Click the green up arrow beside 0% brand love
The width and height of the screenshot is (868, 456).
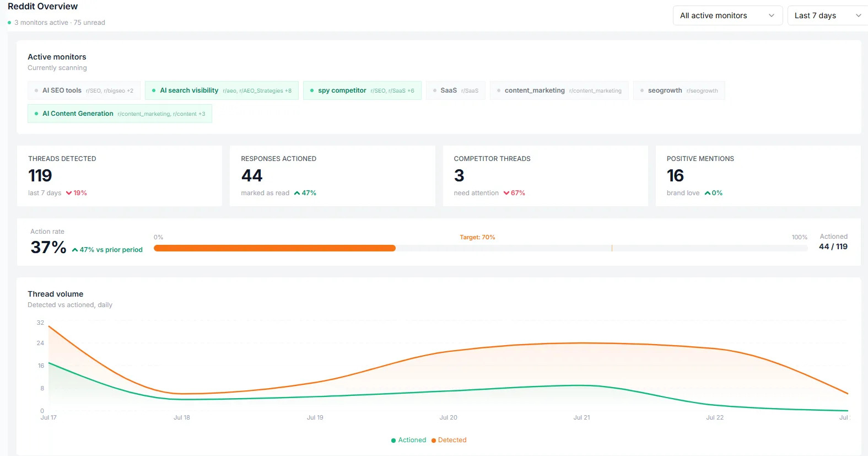pyautogui.click(x=708, y=193)
